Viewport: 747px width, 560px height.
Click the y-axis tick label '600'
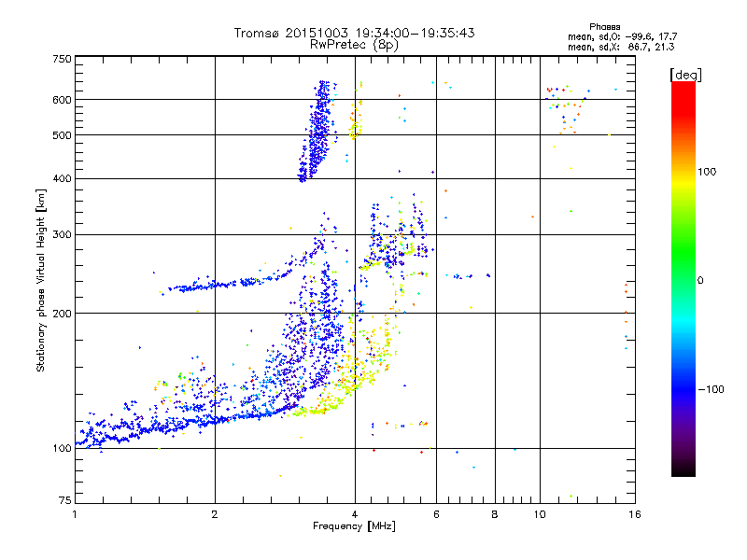tap(62, 100)
